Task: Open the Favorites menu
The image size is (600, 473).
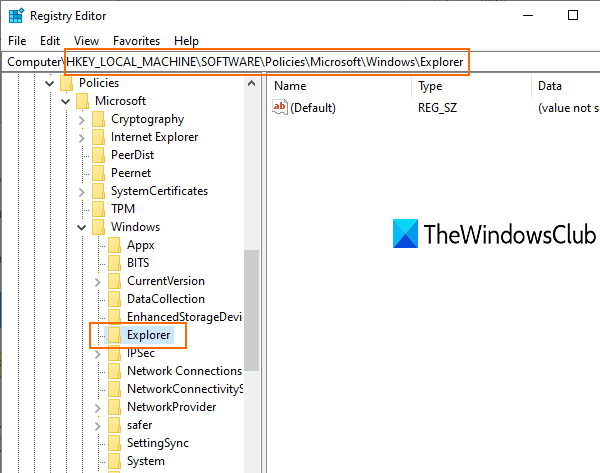Action: pyautogui.click(x=136, y=41)
